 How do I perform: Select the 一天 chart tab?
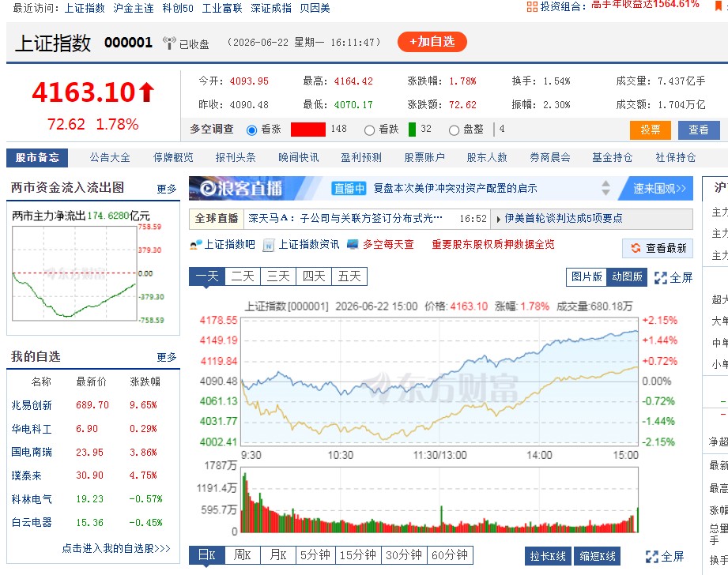[x=207, y=276]
